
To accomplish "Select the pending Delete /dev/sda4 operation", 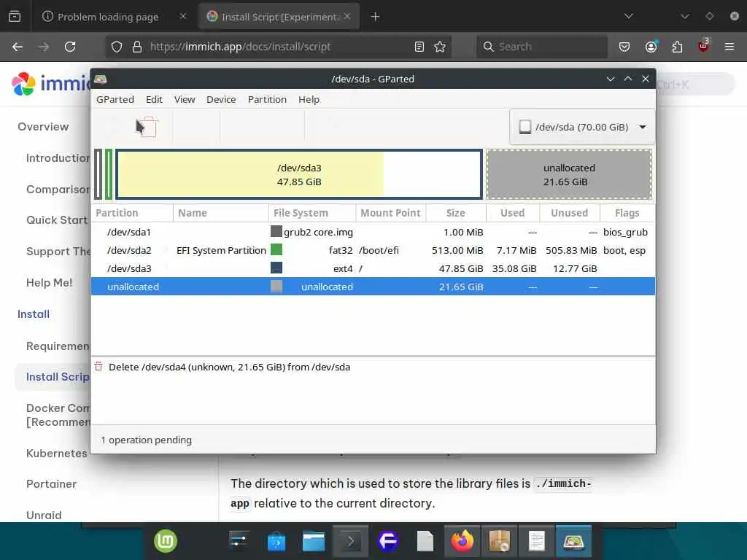I will click(x=229, y=367).
